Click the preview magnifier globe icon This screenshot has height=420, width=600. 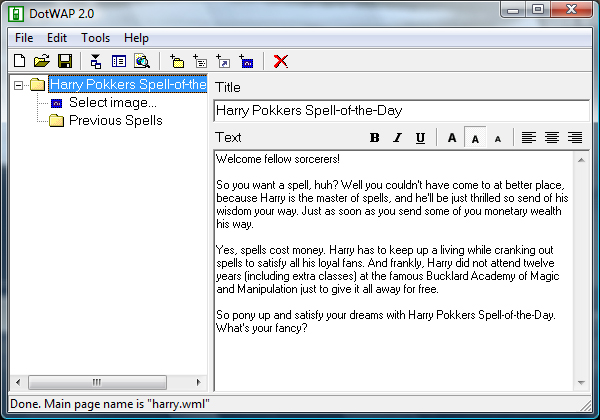[x=142, y=61]
